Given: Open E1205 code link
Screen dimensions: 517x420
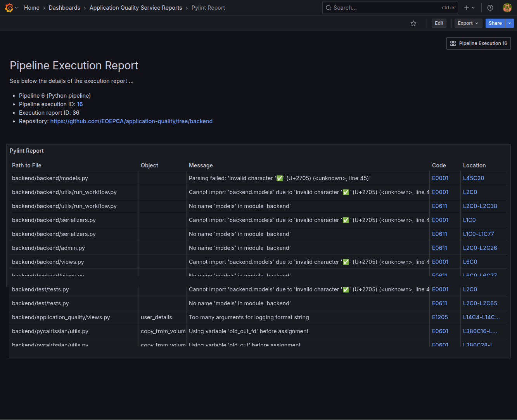Looking at the screenshot, I should [x=440, y=317].
